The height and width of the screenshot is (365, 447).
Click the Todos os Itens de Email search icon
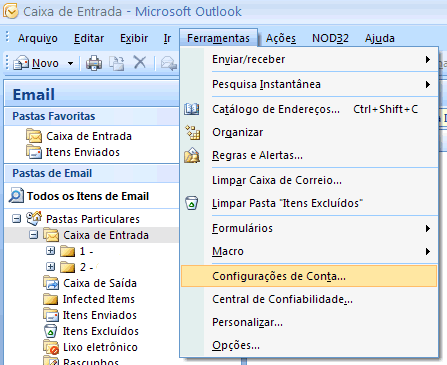coord(16,196)
